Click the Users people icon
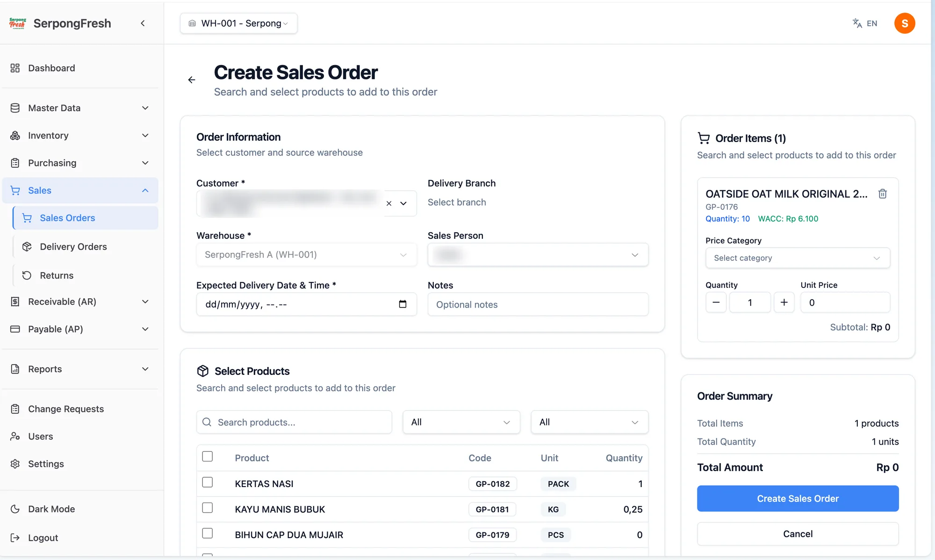Viewport: 935px width, 560px height. coord(15,437)
